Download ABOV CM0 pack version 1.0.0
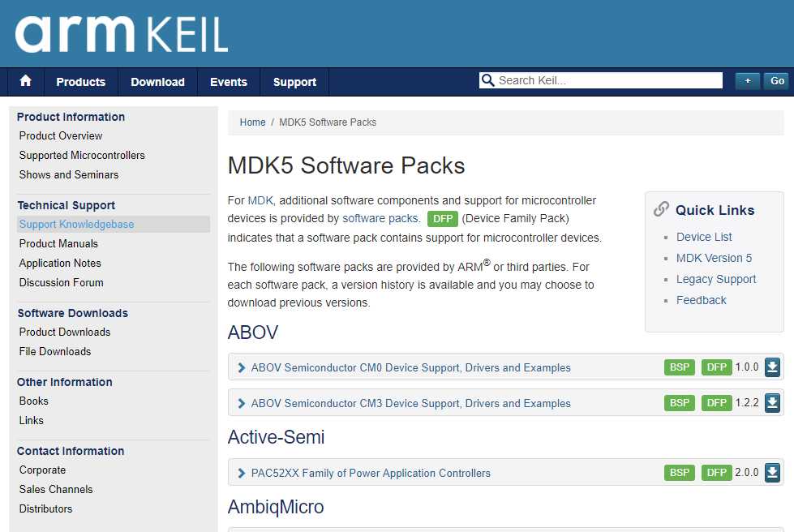The width and height of the screenshot is (794, 532). tap(772, 367)
